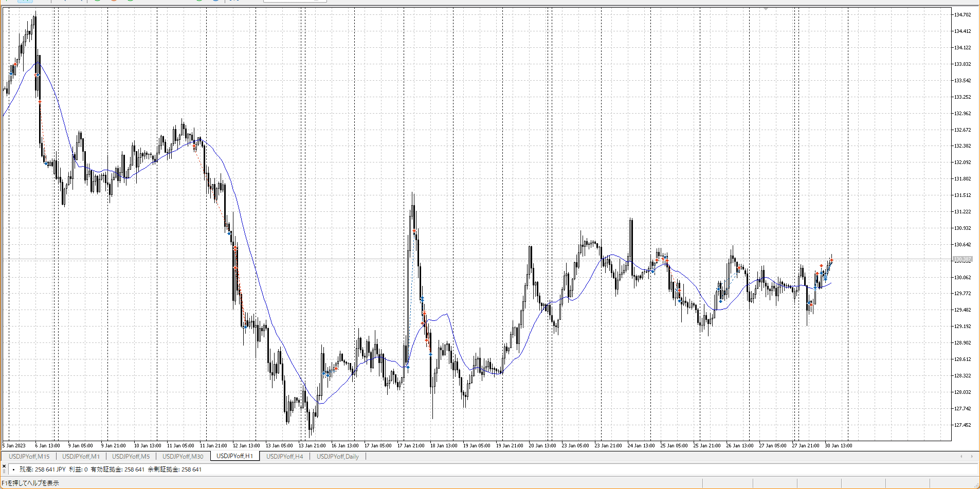Open the USDJPYoff,M1 chart tab

[x=81, y=456]
